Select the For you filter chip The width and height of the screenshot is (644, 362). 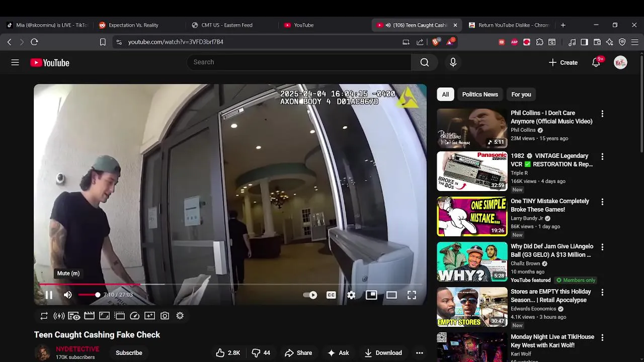(x=521, y=95)
